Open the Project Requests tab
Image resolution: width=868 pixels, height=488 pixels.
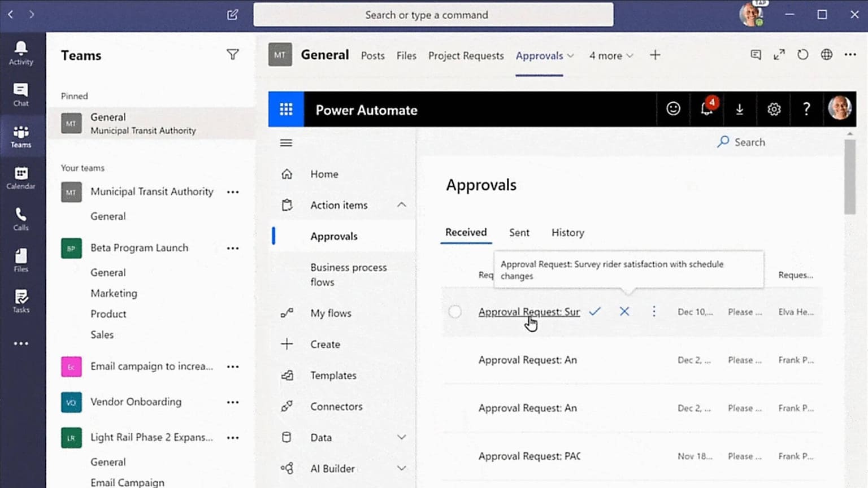pos(466,55)
